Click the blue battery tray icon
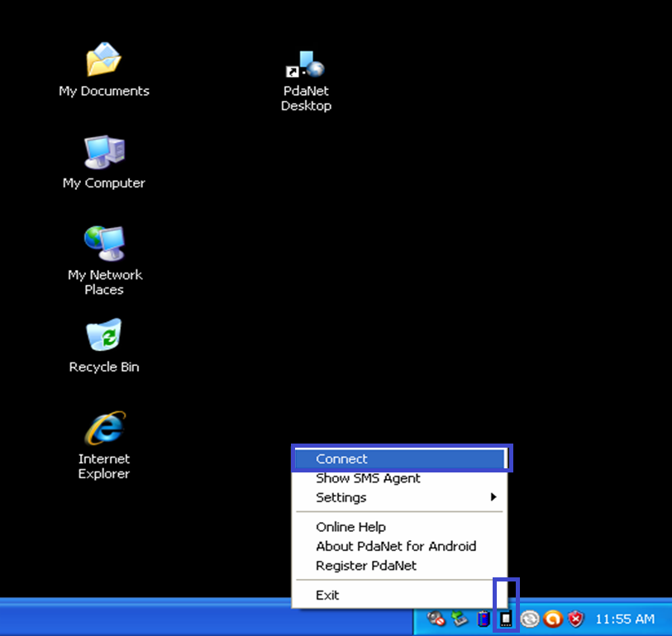 [484, 619]
